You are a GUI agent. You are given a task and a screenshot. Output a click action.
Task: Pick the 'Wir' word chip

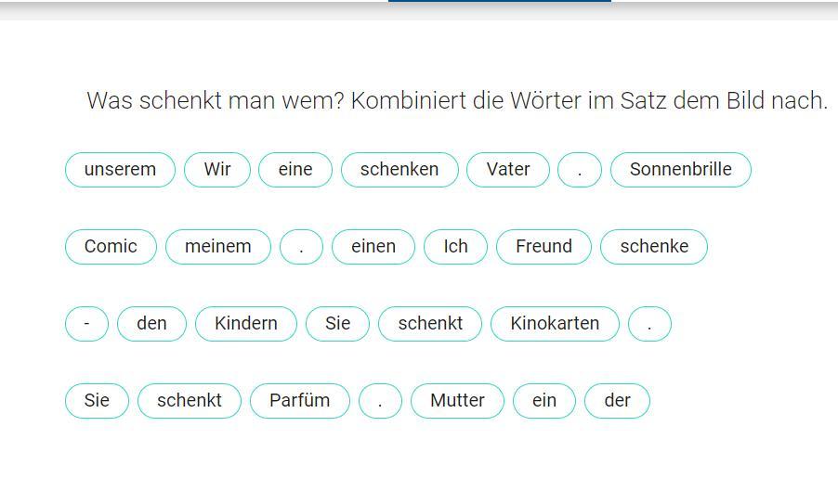217,170
